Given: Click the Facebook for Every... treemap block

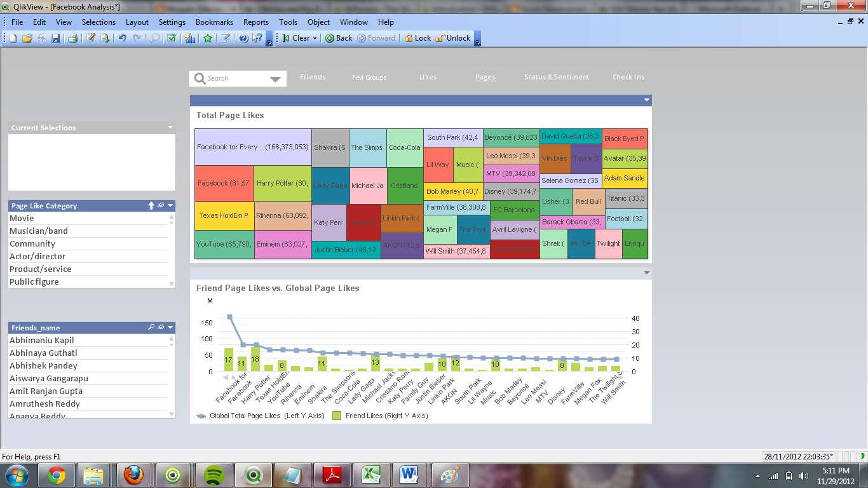Looking at the screenshot, I should (253, 147).
